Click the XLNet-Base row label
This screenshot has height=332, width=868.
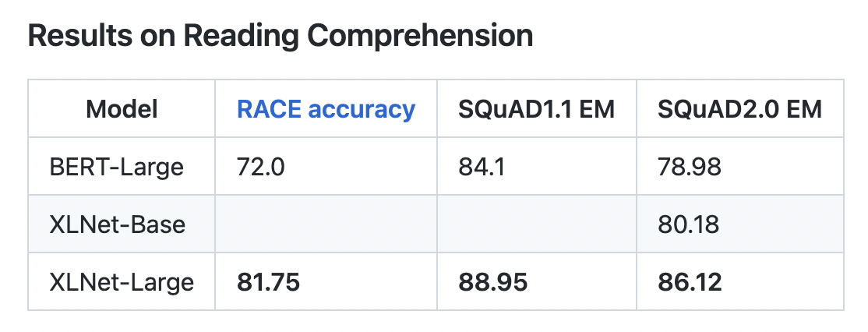tap(117, 224)
